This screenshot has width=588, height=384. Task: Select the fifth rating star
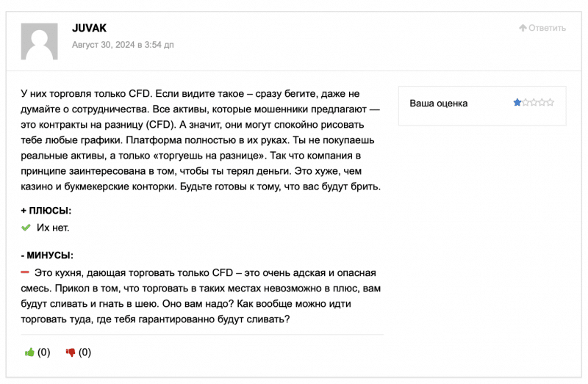550,102
